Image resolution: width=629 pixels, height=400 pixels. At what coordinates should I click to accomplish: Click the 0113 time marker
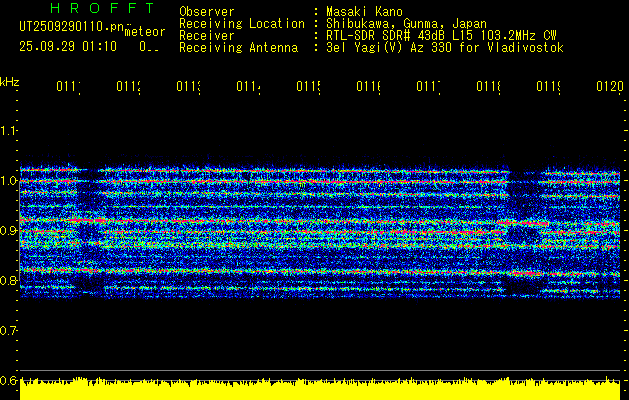tap(189, 86)
